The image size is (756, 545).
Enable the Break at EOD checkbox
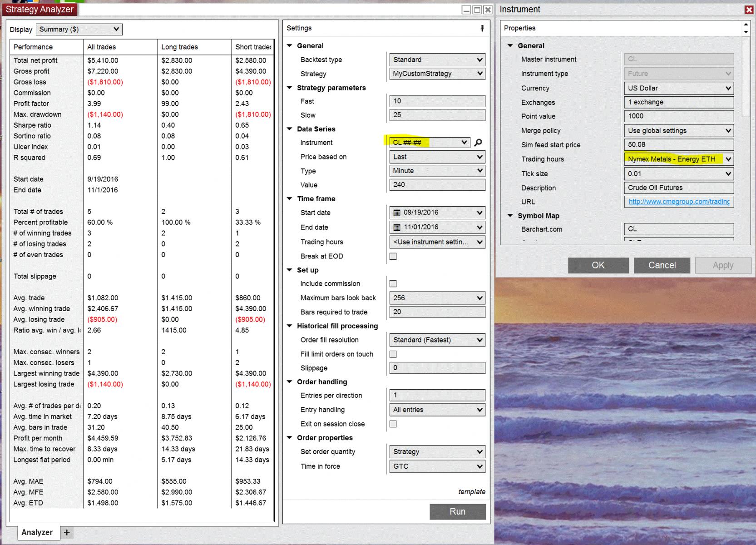click(393, 256)
